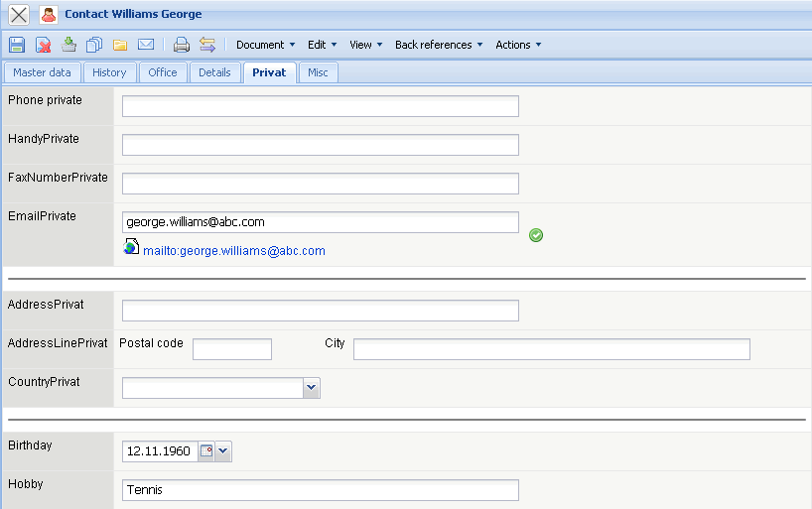Follow the mailto:george.williams@abc.com link

pyautogui.click(x=234, y=251)
